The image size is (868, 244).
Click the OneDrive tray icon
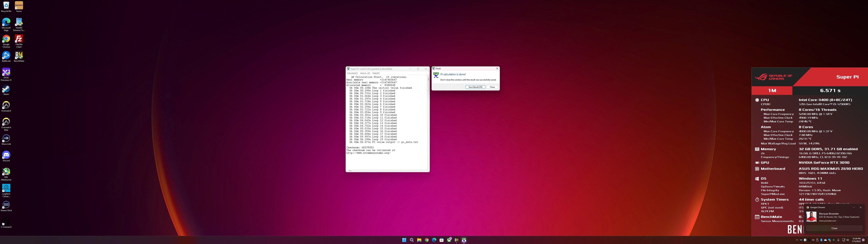coord(826,240)
